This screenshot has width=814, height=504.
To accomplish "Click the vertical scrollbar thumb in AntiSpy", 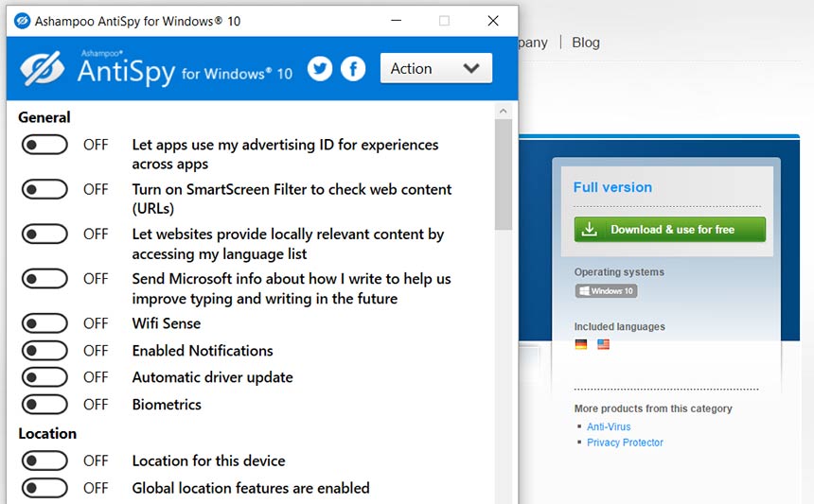I will (x=503, y=174).
